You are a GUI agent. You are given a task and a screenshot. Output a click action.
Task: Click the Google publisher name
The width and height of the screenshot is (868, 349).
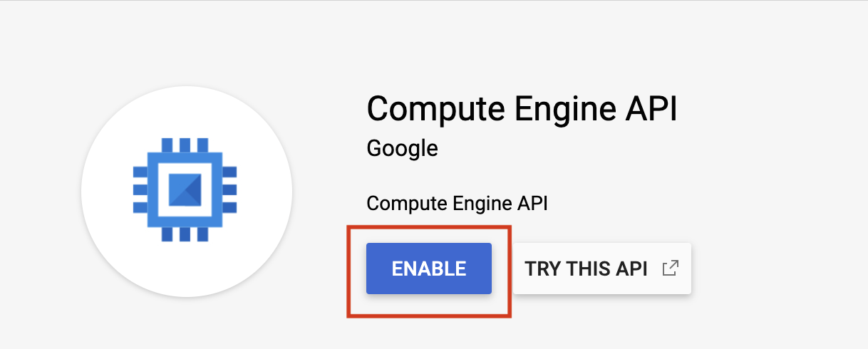click(x=402, y=148)
